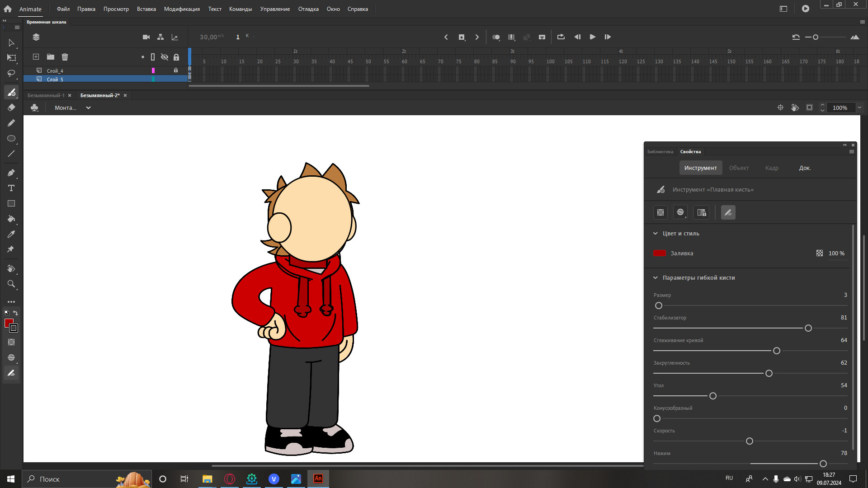Click the New Layer button in the timeline
Image resolution: width=868 pixels, height=488 pixels.
tap(36, 57)
